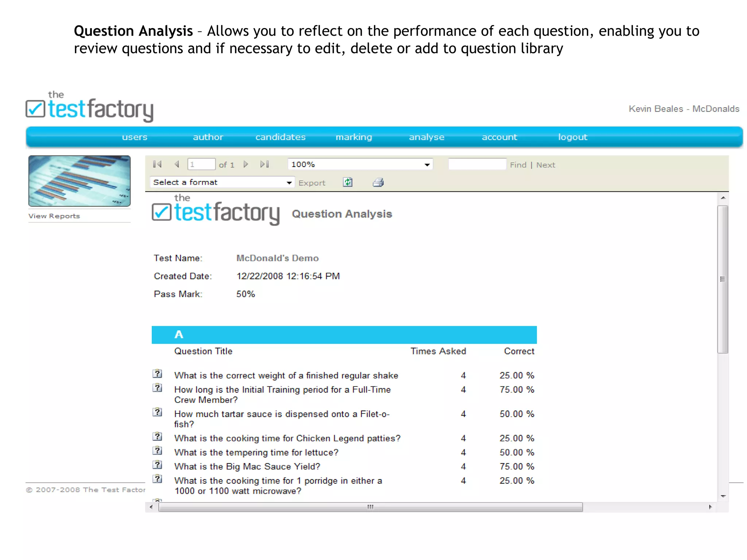Click the current page number field

[201, 164]
